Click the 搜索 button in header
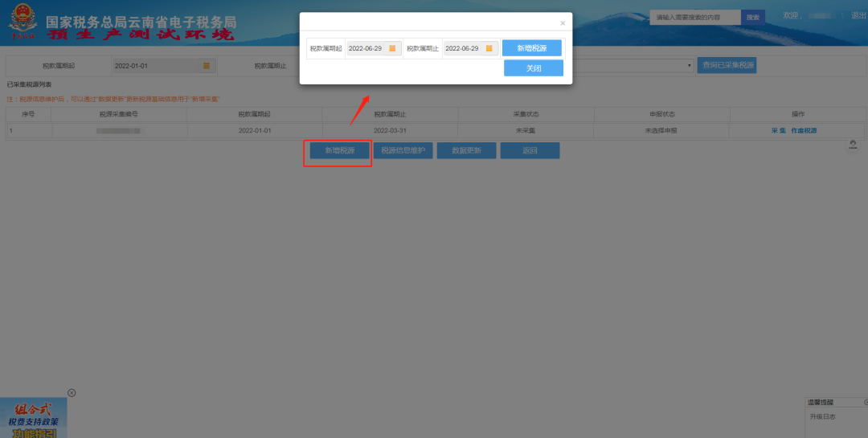Viewport: 868px width, 438px height. [753, 18]
